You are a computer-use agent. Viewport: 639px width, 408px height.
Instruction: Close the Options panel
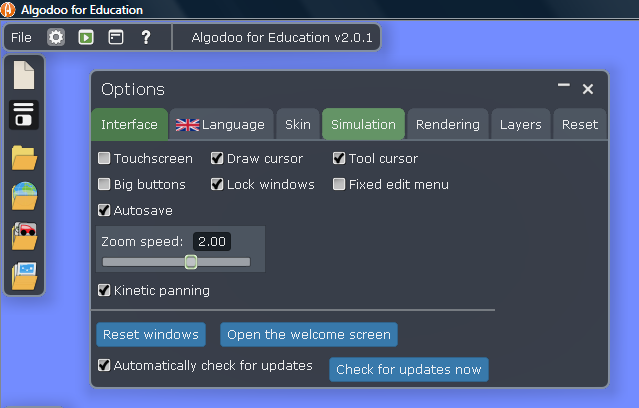pos(588,89)
